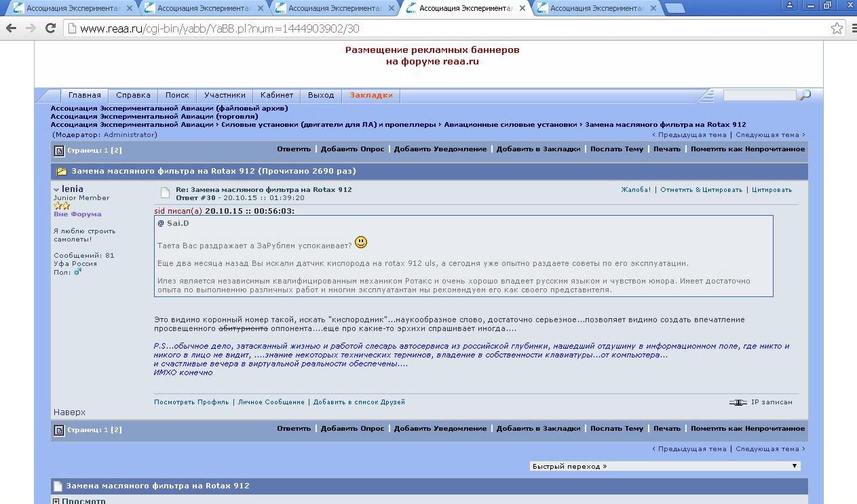Click bottom Ответить link

click(294, 429)
